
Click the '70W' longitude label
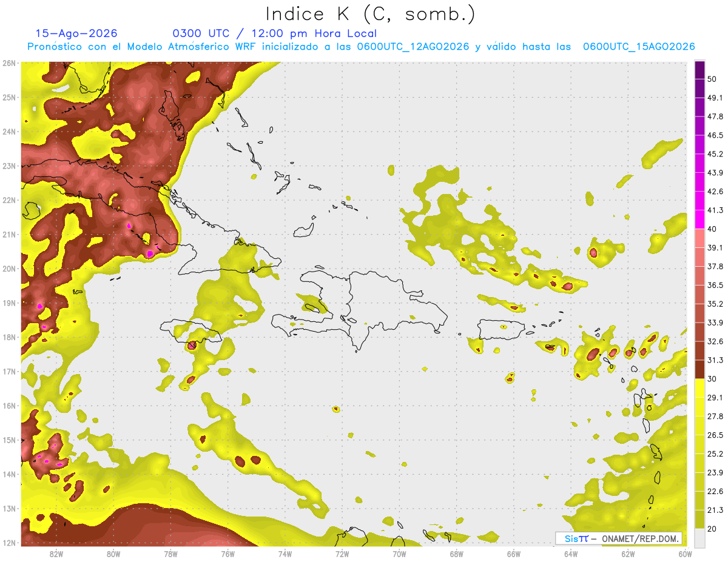click(399, 554)
